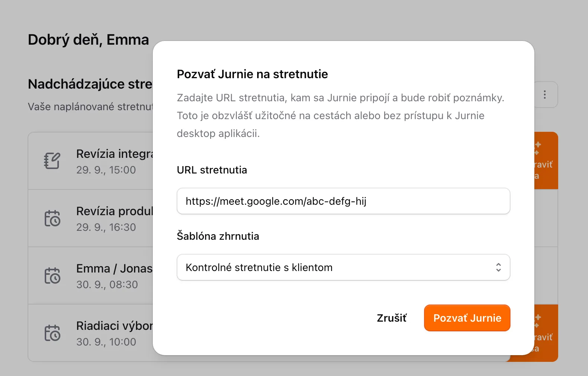Click the dialog title Pozvať Jurnie na stretnutie
Image resolution: width=588 pixels, height=376 pixels.
click(x=252, y=74)
